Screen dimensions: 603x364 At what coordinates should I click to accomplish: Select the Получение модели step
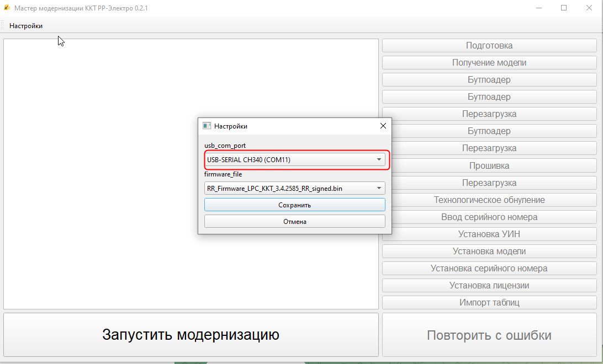[489, 63]
